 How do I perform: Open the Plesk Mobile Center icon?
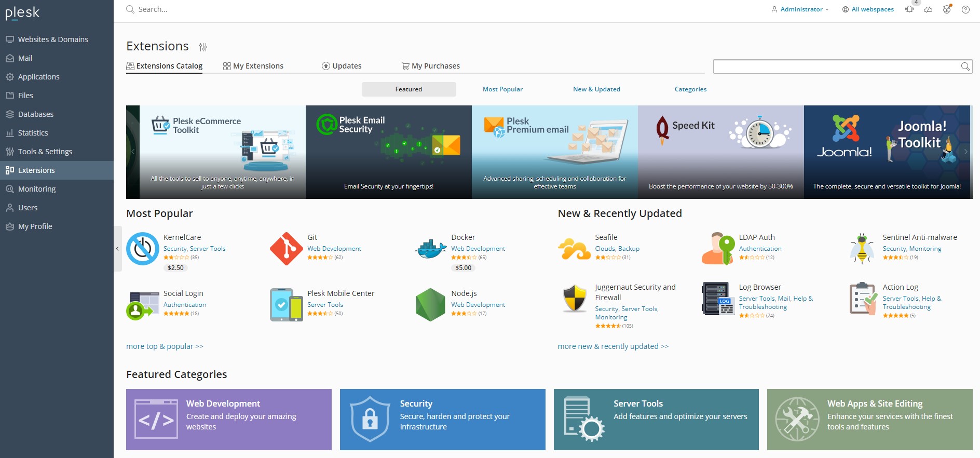tap(287, 305)
